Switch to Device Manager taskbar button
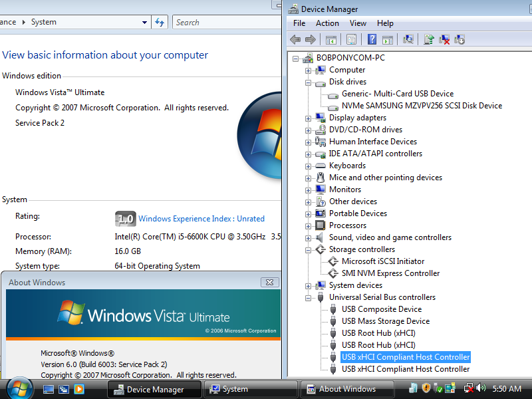This screenshot has width=532, height=399. tap(154, 389)
